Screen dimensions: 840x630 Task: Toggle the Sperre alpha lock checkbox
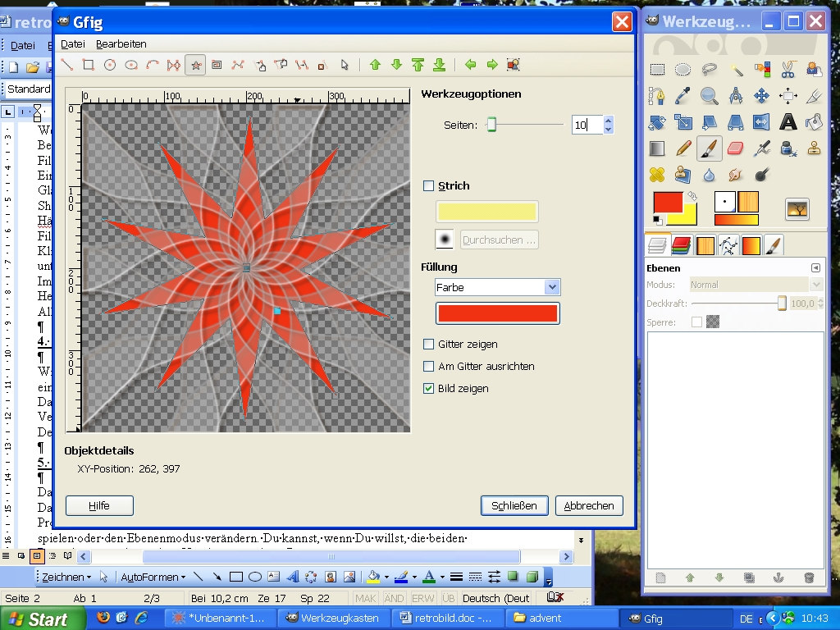click(x=696, y=322)
